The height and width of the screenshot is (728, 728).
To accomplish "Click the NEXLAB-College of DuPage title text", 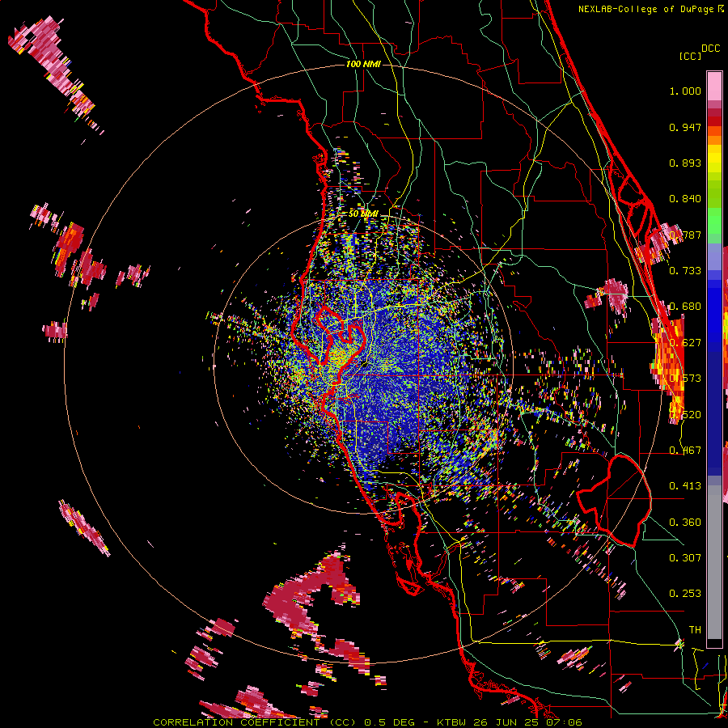I will [645, 9].
